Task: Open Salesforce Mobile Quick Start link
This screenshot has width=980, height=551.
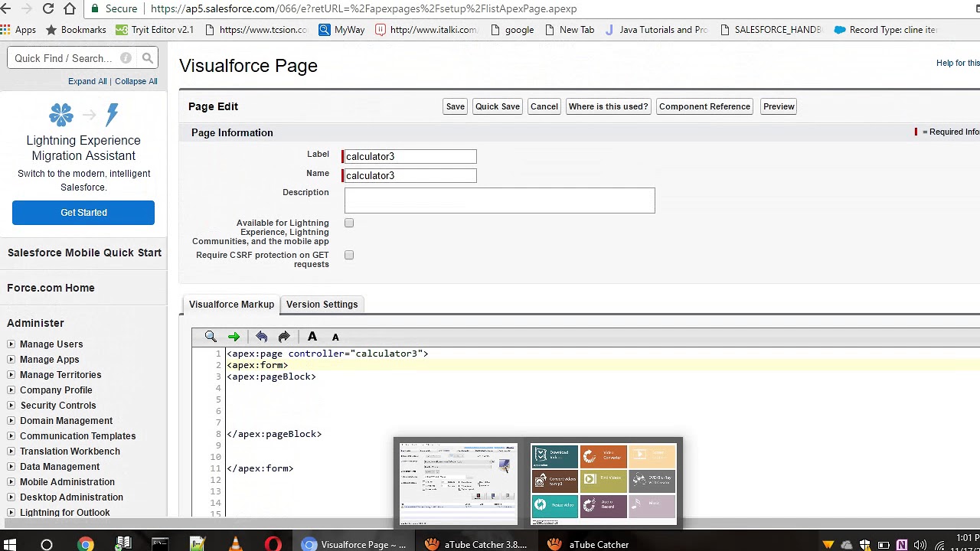Action: click(x=84, y=253)
